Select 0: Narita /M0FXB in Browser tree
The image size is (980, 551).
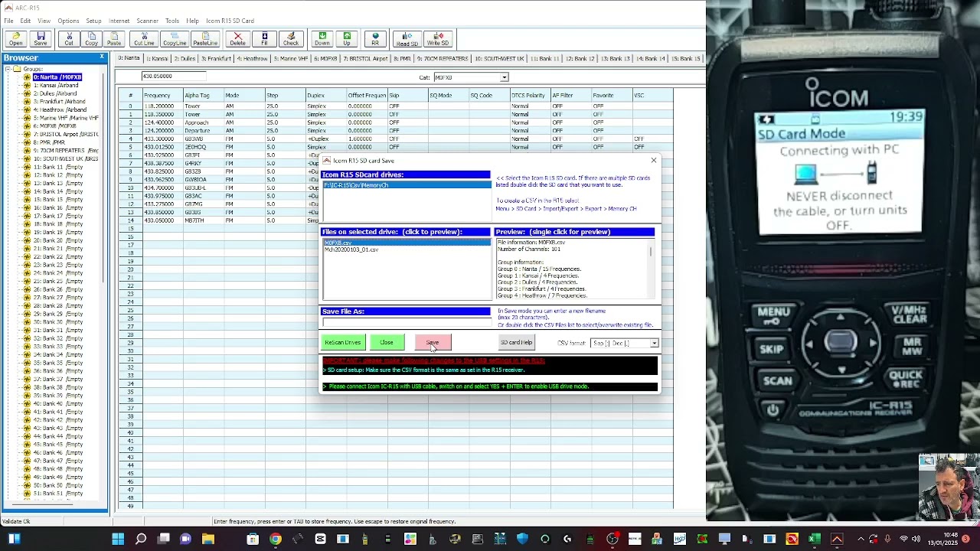pyautogui.click(x=57, y=77)
